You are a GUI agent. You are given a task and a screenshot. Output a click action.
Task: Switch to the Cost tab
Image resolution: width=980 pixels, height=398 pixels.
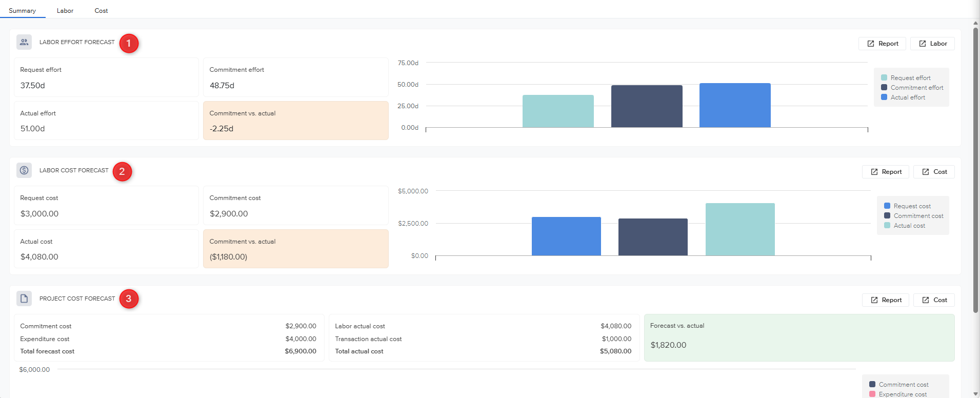(x=101, y=10)
